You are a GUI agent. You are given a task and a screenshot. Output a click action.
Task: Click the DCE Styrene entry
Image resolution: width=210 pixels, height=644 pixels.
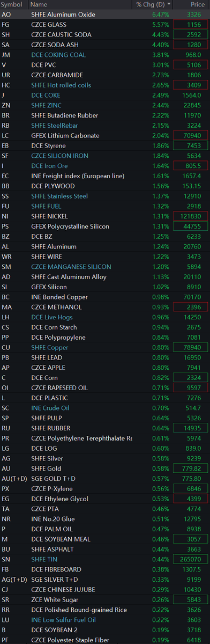[105, 145]
